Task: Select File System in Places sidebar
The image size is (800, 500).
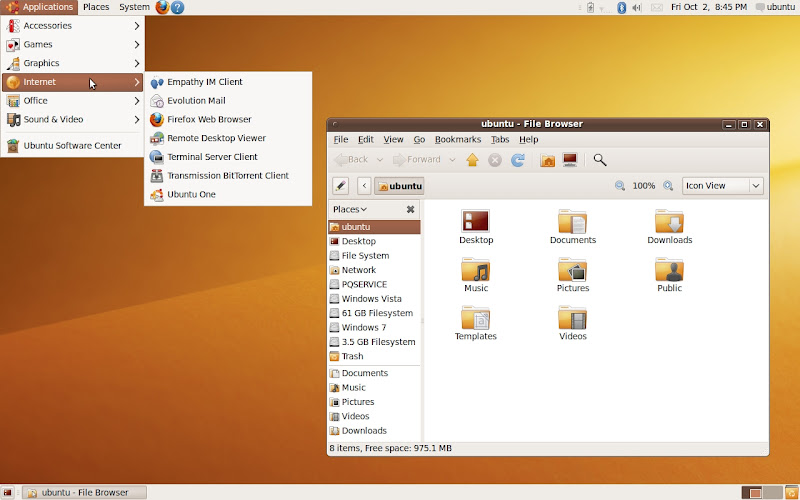Action: point(365,256)
